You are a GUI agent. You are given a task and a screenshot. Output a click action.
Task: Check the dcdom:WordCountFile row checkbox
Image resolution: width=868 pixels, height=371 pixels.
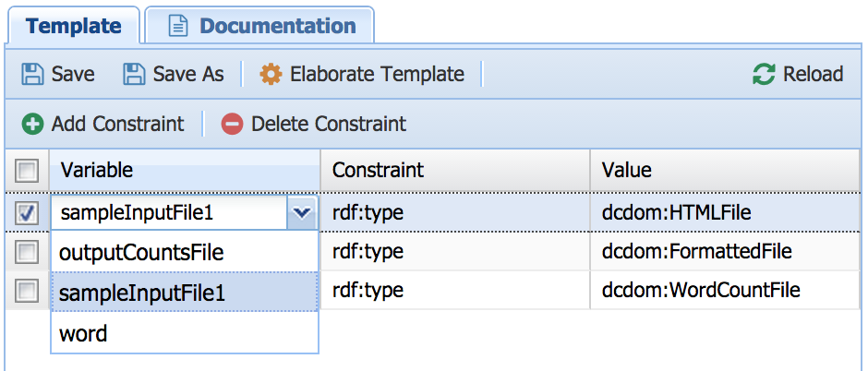pyautogui.click(x=27, y=291)
